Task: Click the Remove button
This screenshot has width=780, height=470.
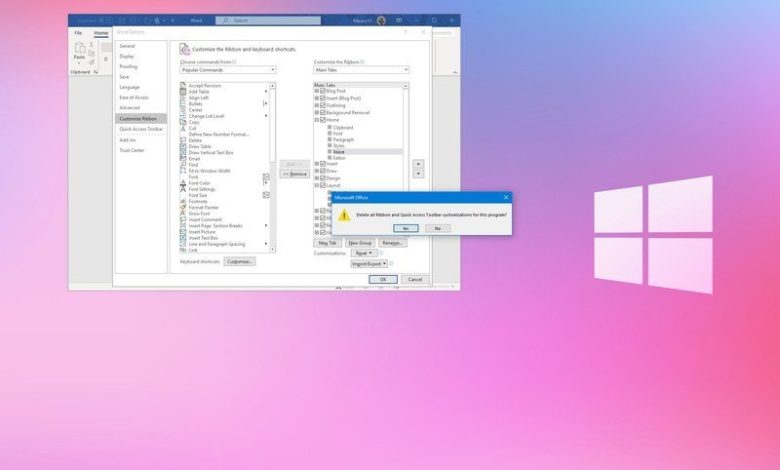Action: point(294,174)
